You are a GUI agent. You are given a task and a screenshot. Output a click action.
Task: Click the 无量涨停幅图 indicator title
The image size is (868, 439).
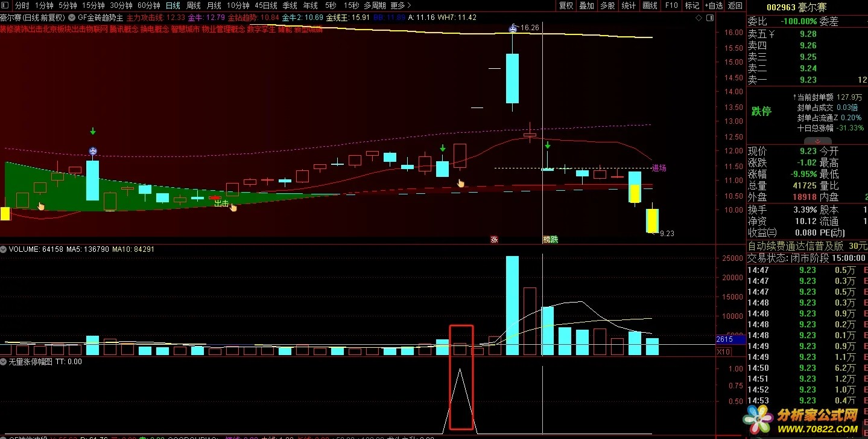point(31,362)
